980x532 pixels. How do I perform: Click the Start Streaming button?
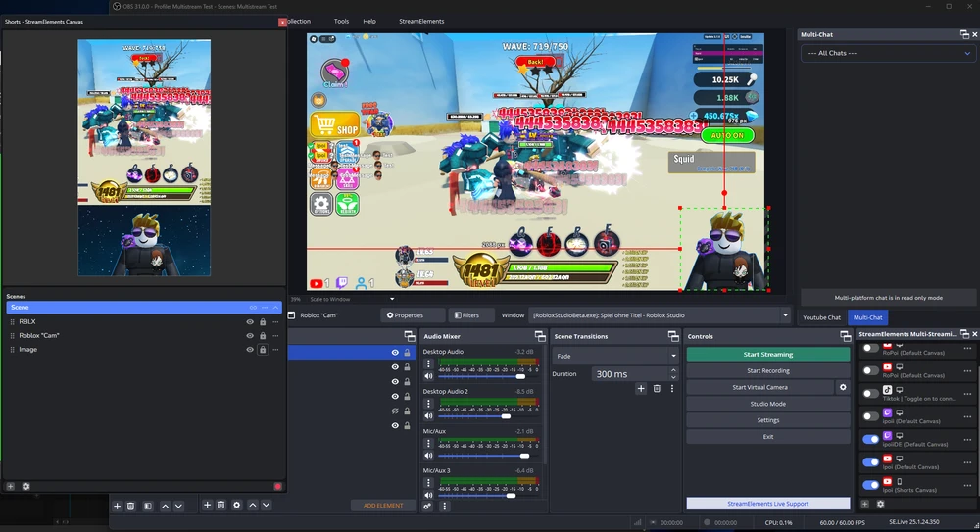click(767, 355)
